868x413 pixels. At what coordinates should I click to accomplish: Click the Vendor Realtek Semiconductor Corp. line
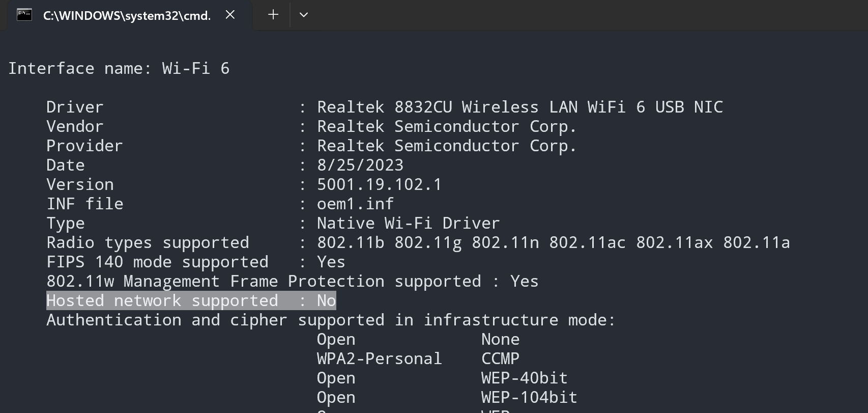point(311,127)
